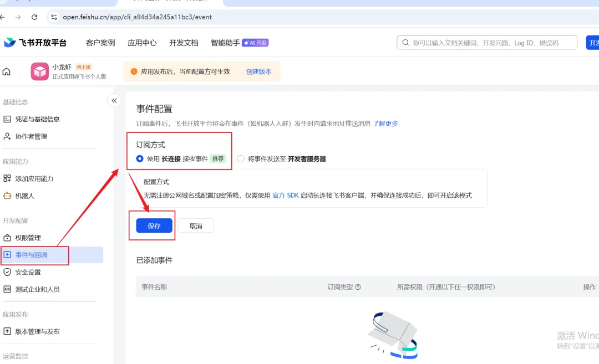Click the 协作者管理 person icon
Image resolution: width=599 pixels, height=364 pixels.
7,136
